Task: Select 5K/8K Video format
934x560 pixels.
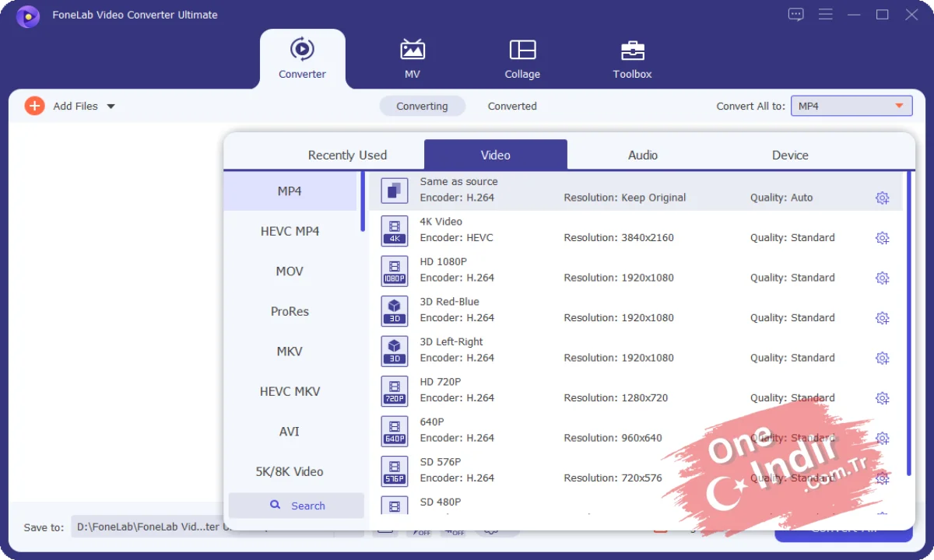Action: pos(290,471)
